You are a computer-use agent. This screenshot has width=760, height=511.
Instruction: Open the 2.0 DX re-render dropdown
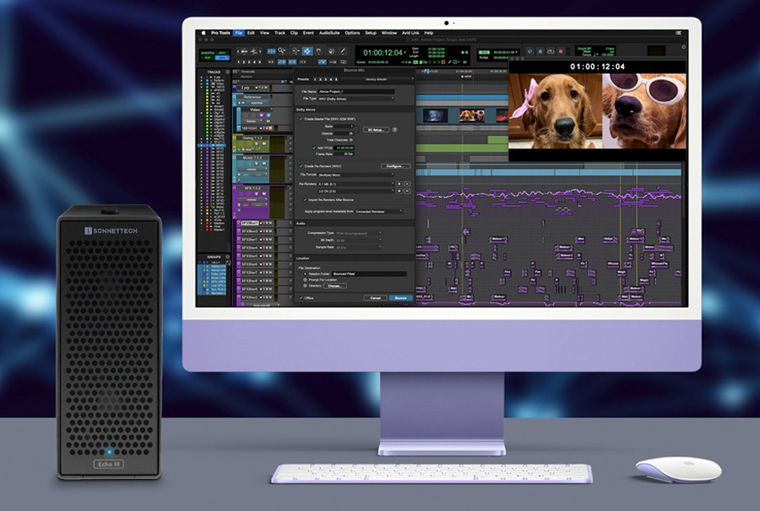pos(356,191)
